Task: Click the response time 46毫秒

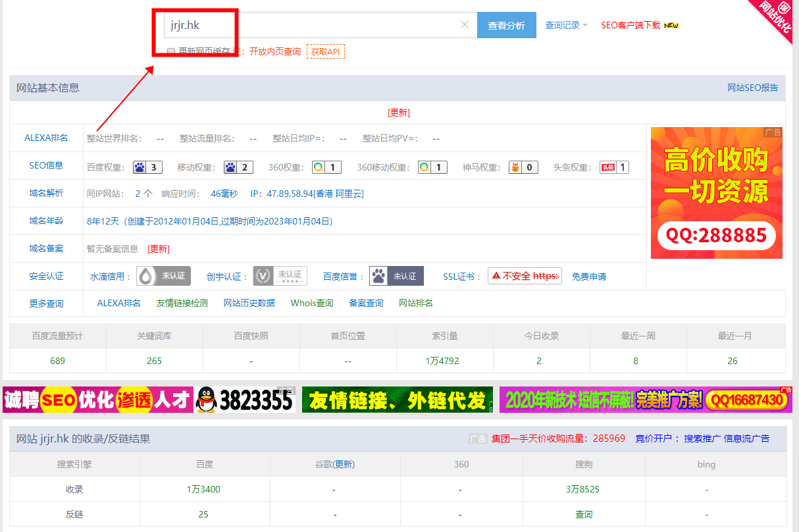Action: point(224,194)
